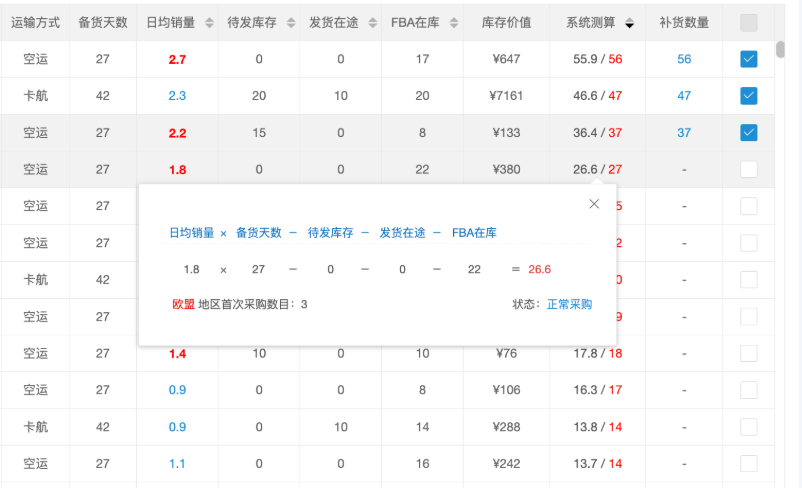Open daily sales value 2.3 in 卡航 row
Image resolution: width=802 pixels, height=488 pixels.
(177, 96)
